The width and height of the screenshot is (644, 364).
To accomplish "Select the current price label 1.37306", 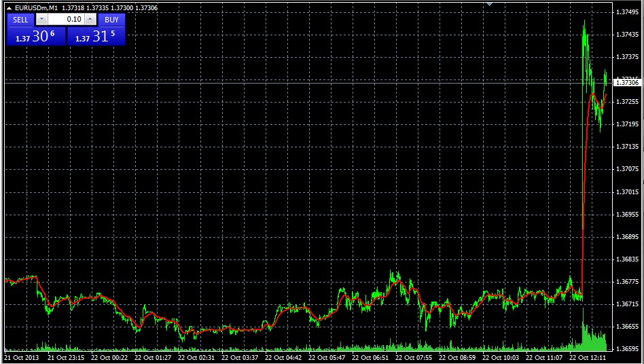I will (627, 83).
